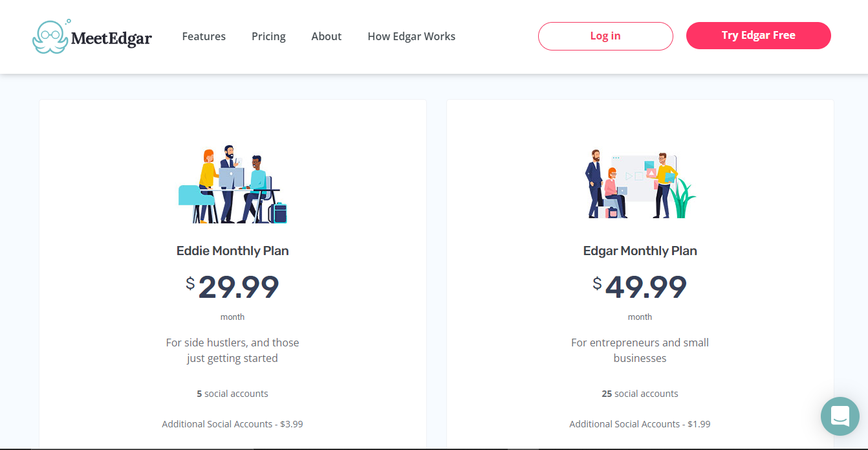
Task: Open the Features menu item
Action: pyautogui.click(x=204, y=36)
